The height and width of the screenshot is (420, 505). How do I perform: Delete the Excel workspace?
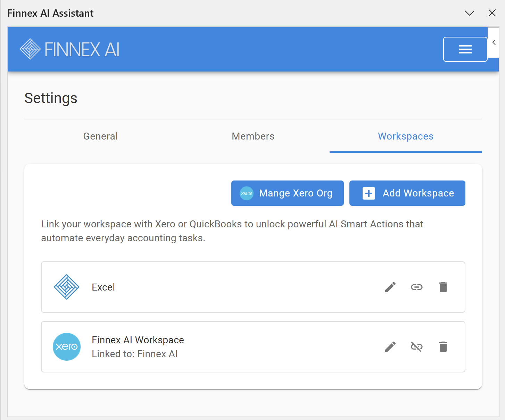click(x=443, y=287)
